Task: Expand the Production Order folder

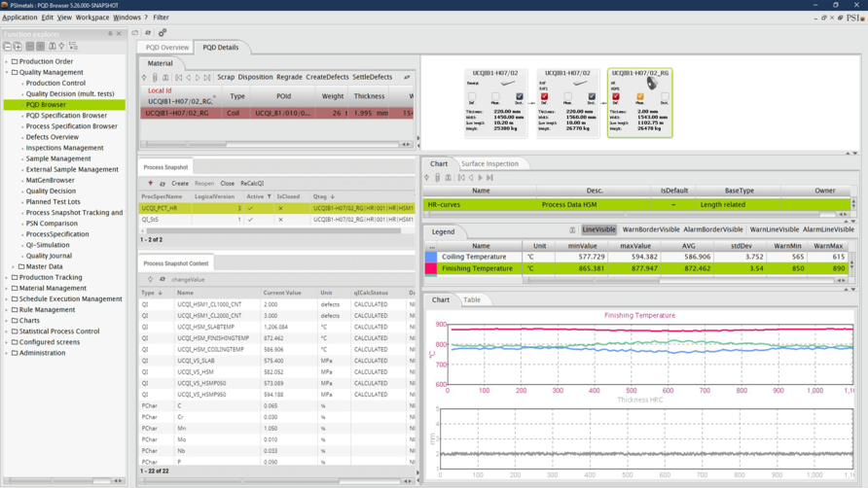Action: tap(7, 61)
